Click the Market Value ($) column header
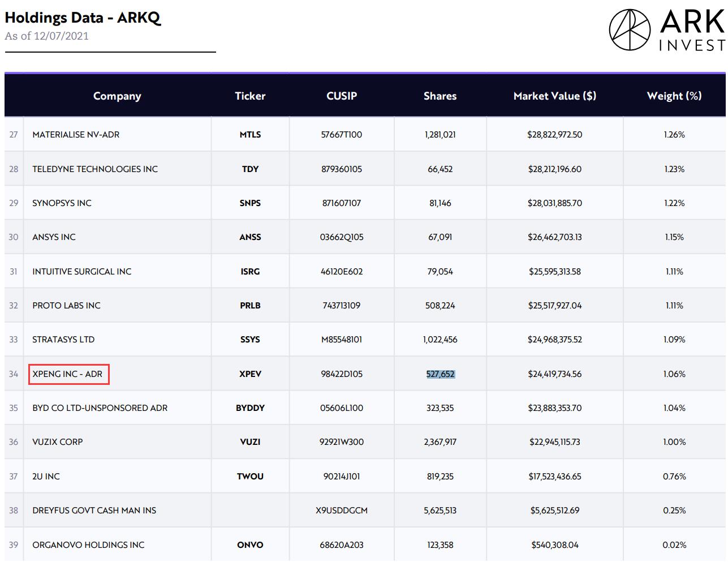 (x=556, y=96)
